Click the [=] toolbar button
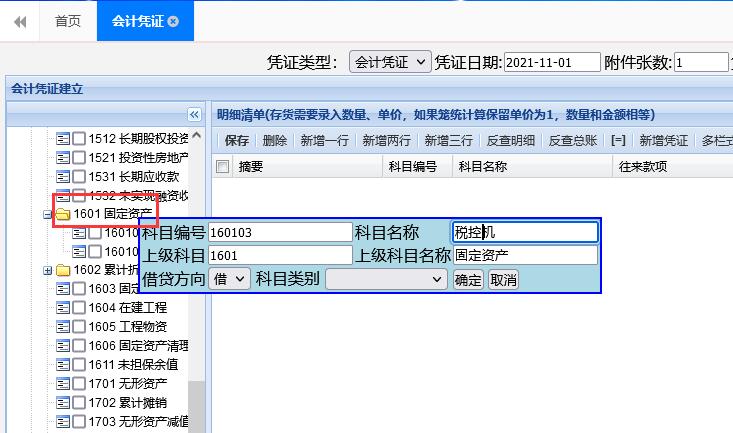 [618, 141]
